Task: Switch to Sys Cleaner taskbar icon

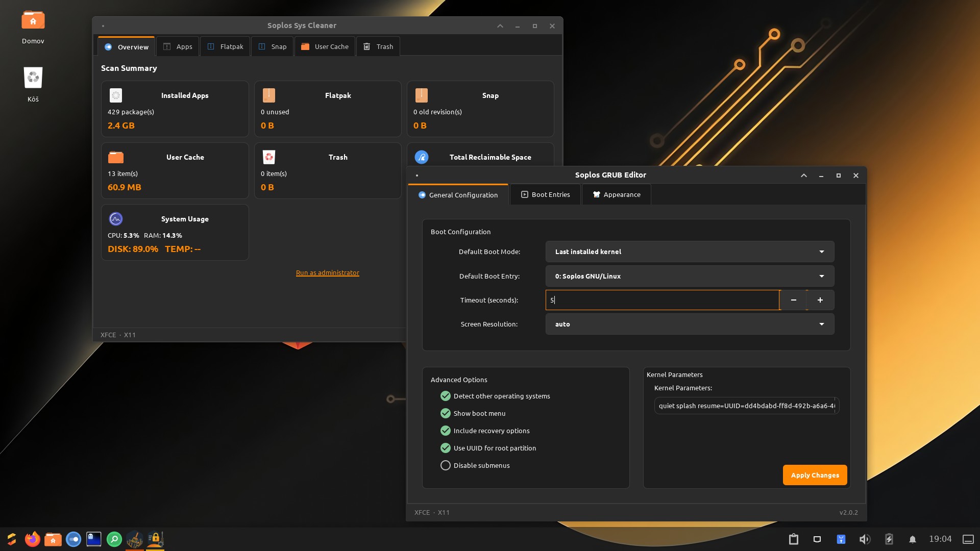Action: [135, 539]
